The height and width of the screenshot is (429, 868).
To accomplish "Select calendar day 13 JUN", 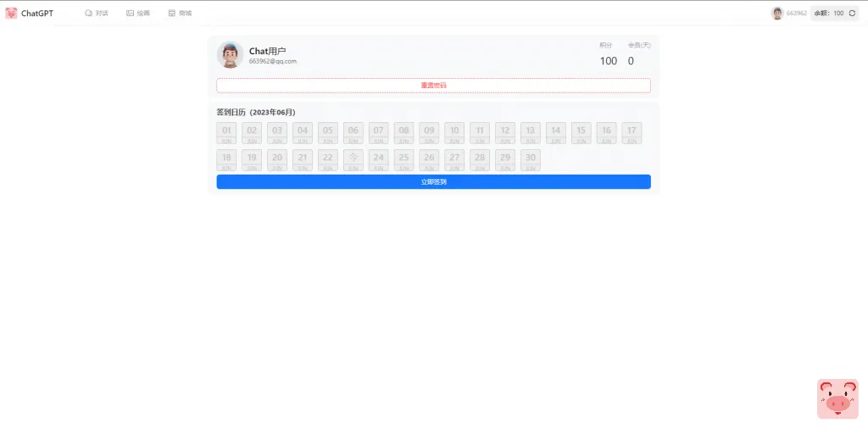I will [531, 133].
